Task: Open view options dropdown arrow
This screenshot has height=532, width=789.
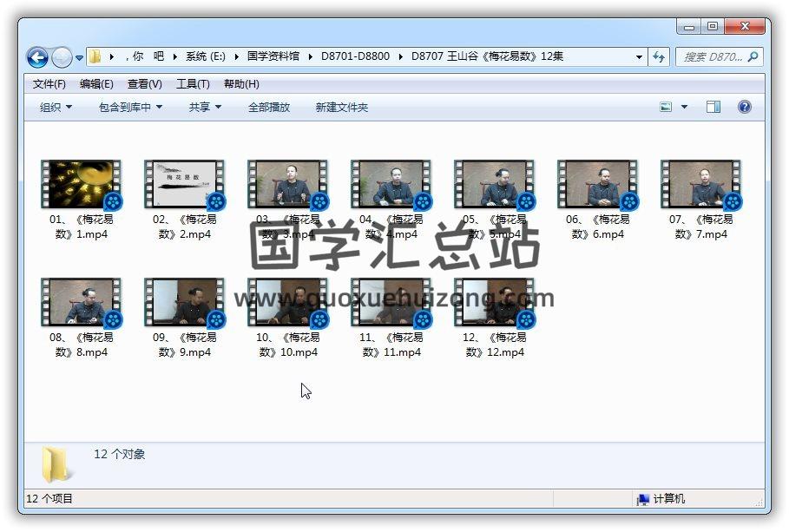Action: pos(684,107)
